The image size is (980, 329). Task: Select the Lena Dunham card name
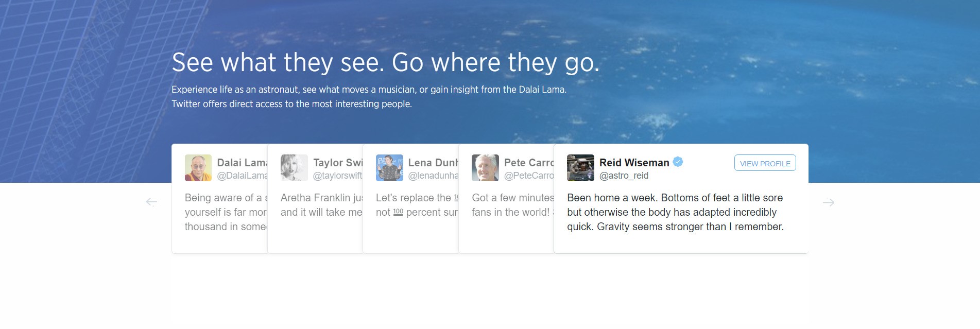pyautogui.click(x=433, y=163)
